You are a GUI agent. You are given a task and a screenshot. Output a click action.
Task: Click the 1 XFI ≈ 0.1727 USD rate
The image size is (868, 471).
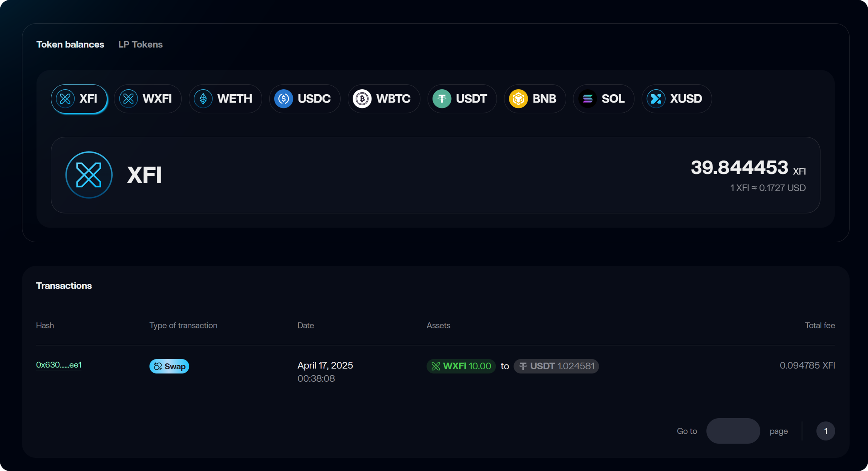[x=768, y=188]
